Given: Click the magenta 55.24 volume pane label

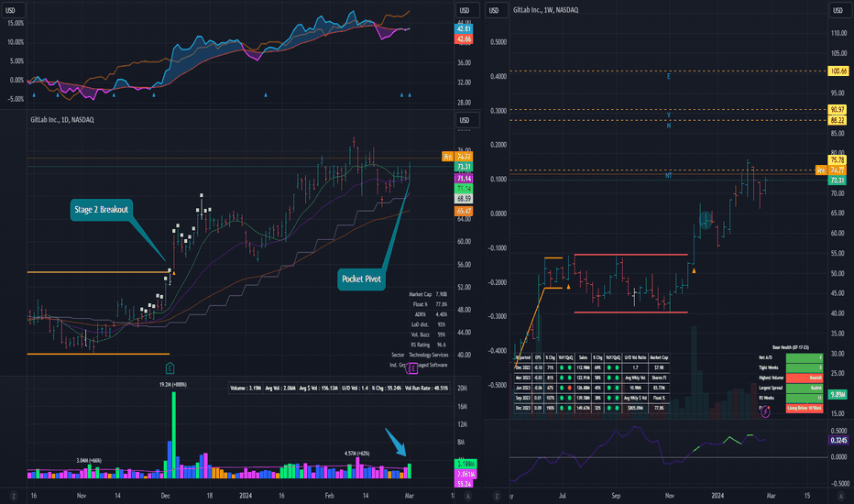Looking at the screenshot, I should [465, 484].
